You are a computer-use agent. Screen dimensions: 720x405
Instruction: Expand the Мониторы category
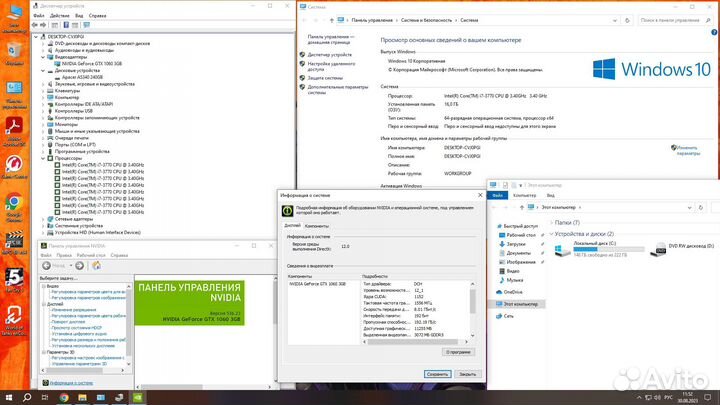coord(43,124)
